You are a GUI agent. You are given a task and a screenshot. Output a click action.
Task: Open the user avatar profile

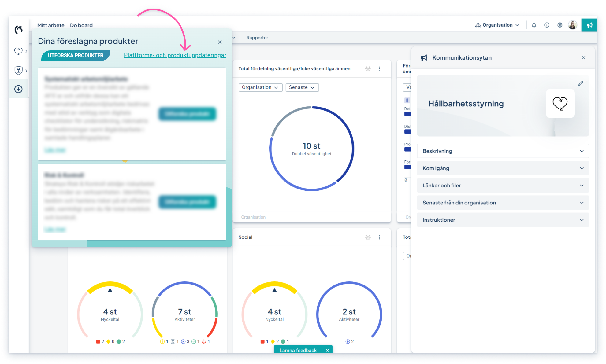(x=573, y=25)
